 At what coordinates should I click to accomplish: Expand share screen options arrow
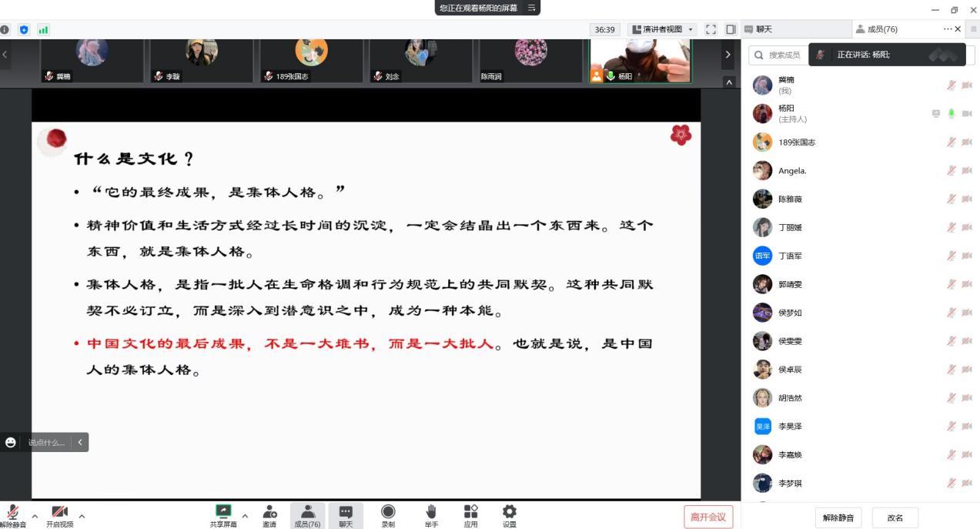[x=245, y=516]
